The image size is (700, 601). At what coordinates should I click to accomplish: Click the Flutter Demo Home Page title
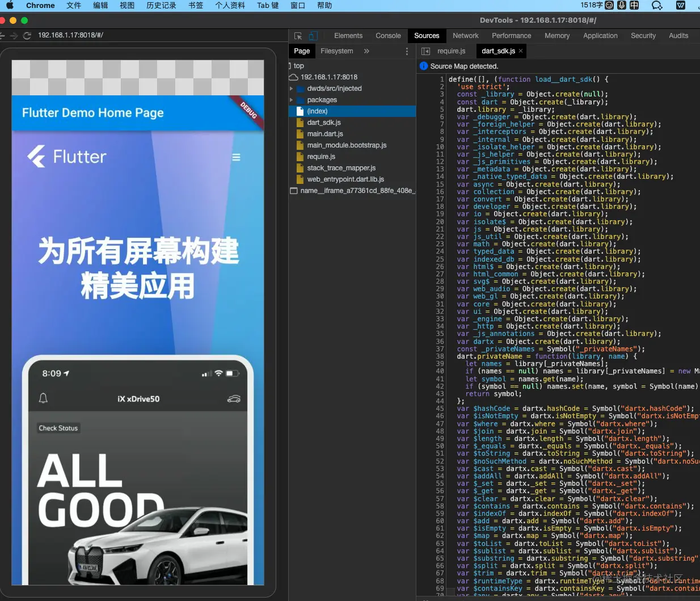[x=93, y=113]
